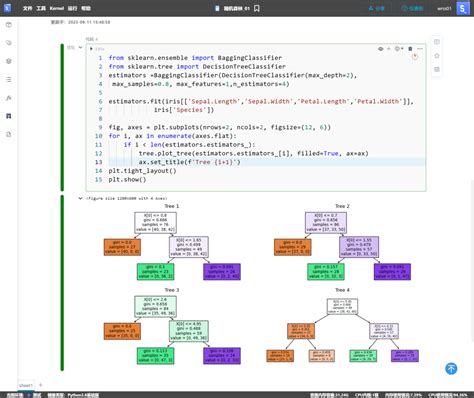Open the cell's more options ellipsis
474x398 pixels.
(420, 49)
